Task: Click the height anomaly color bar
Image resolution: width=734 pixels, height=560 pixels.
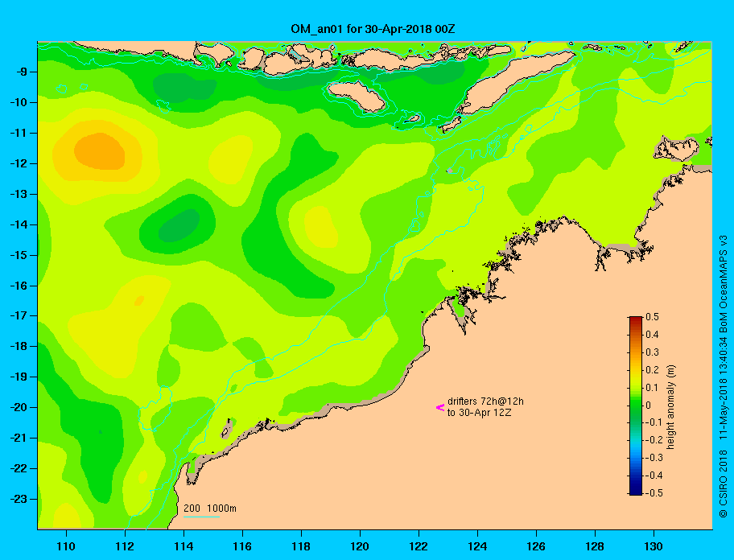Action: (x=636, y=406)
